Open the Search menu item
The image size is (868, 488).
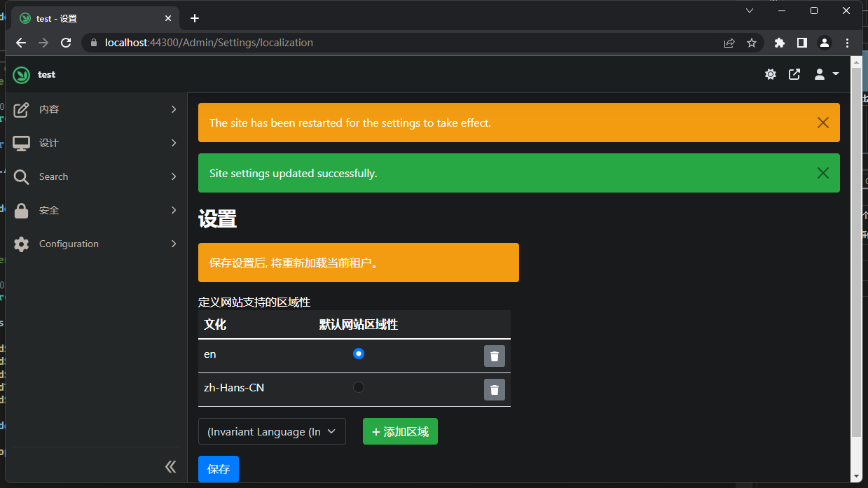pyautogui.click(x=54, y=176)
